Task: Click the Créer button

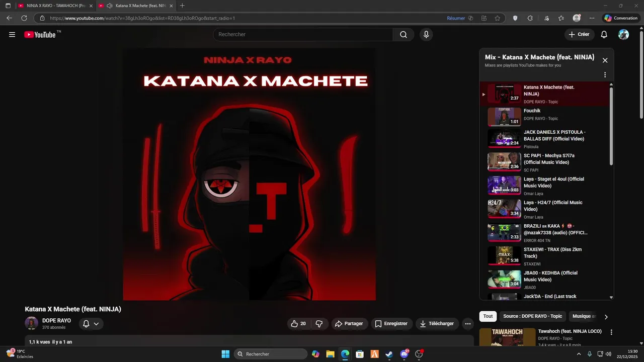Action: point(579,35)
